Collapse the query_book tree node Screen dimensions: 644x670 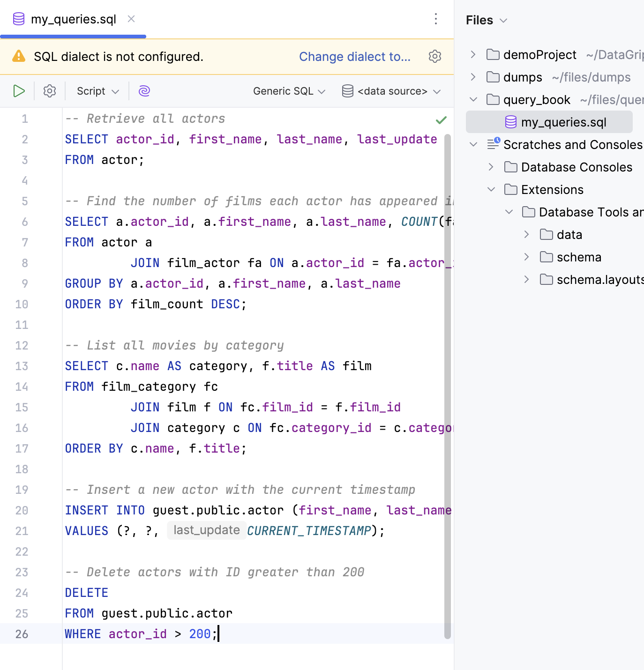473,99
